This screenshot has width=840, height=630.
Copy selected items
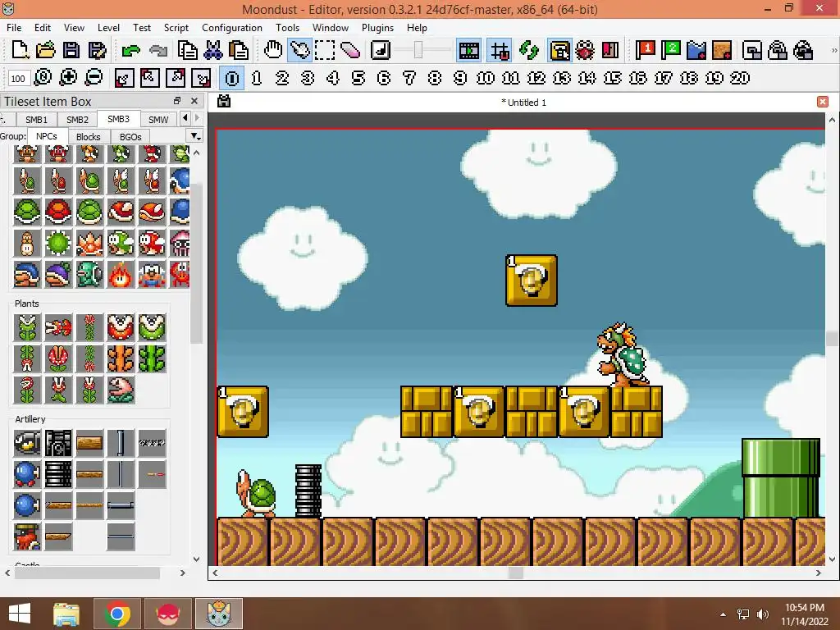(187, 50)
